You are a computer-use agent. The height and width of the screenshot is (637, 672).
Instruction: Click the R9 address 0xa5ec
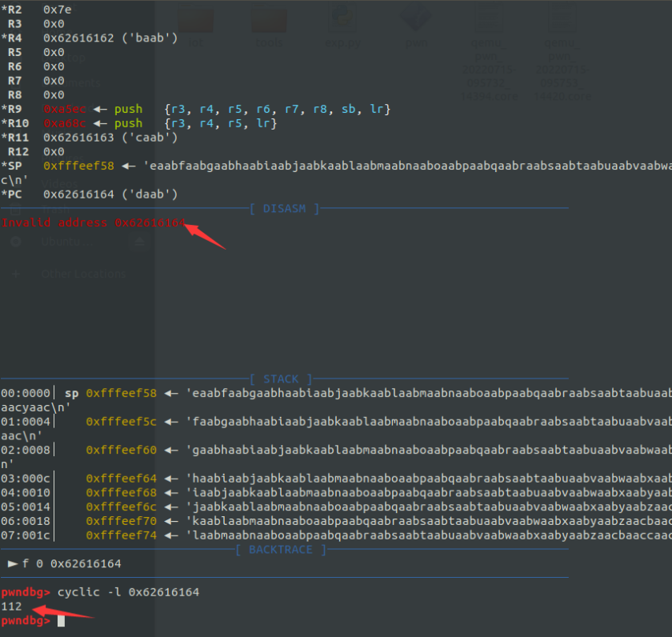click(x=65, y=109)
